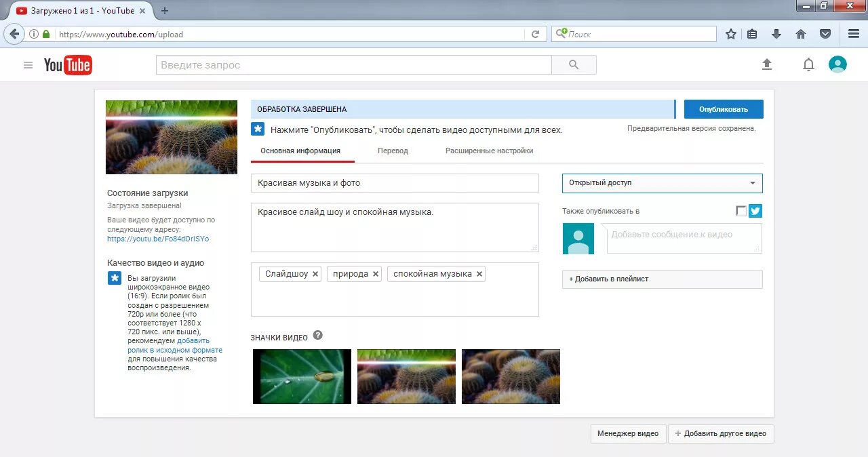Open the YouTube hamburger guide menu

coord(28,65)
